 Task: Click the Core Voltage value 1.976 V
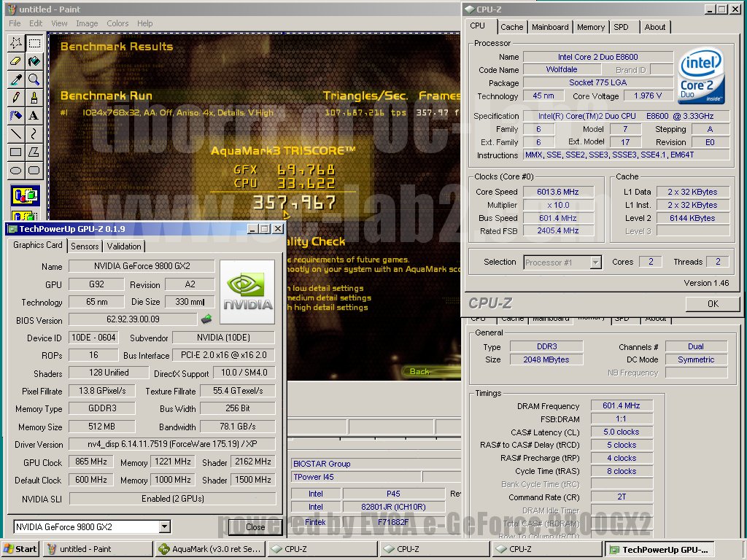pos(648,96)
